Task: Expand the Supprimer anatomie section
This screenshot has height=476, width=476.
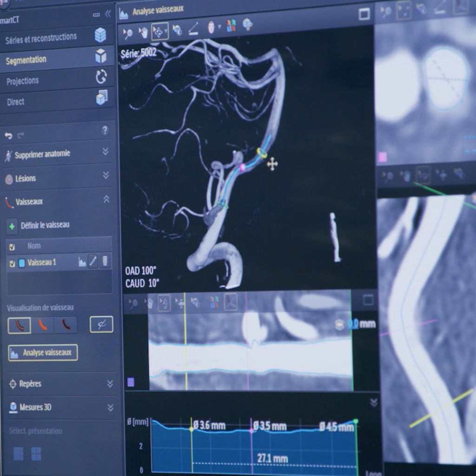Action: pyautogui.click(x=106, y=152)
